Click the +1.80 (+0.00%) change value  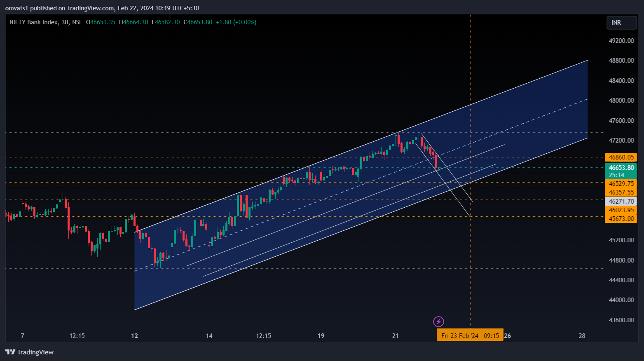tap(236, 22)
